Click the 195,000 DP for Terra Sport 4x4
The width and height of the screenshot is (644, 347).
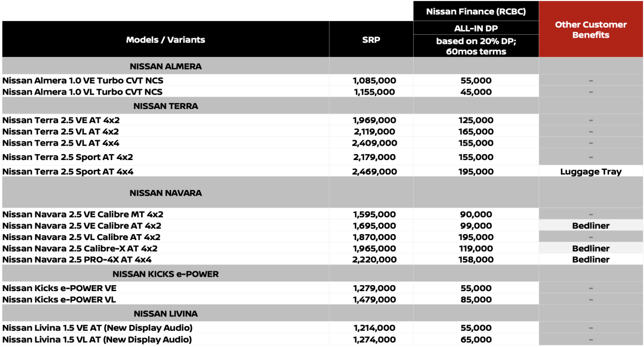point(476,172)
